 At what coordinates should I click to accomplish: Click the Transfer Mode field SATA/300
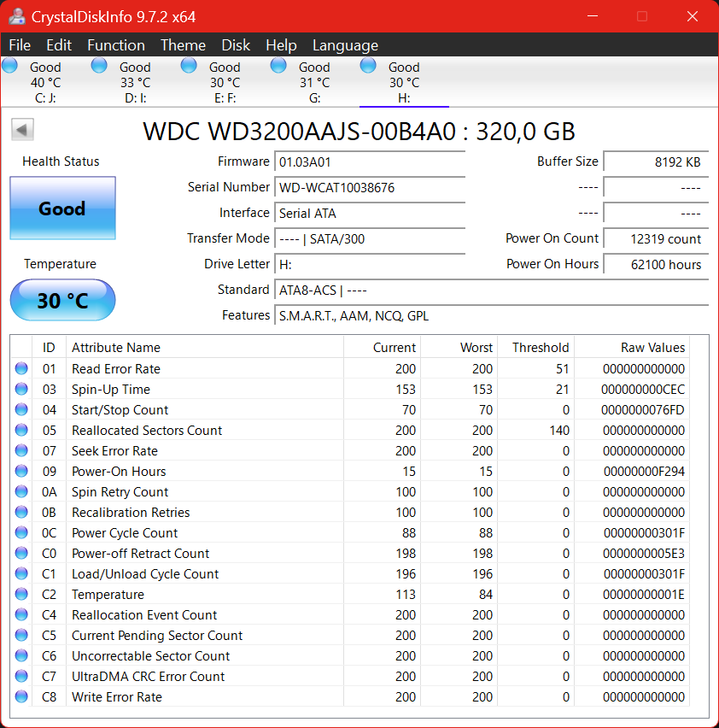(370, 238)
